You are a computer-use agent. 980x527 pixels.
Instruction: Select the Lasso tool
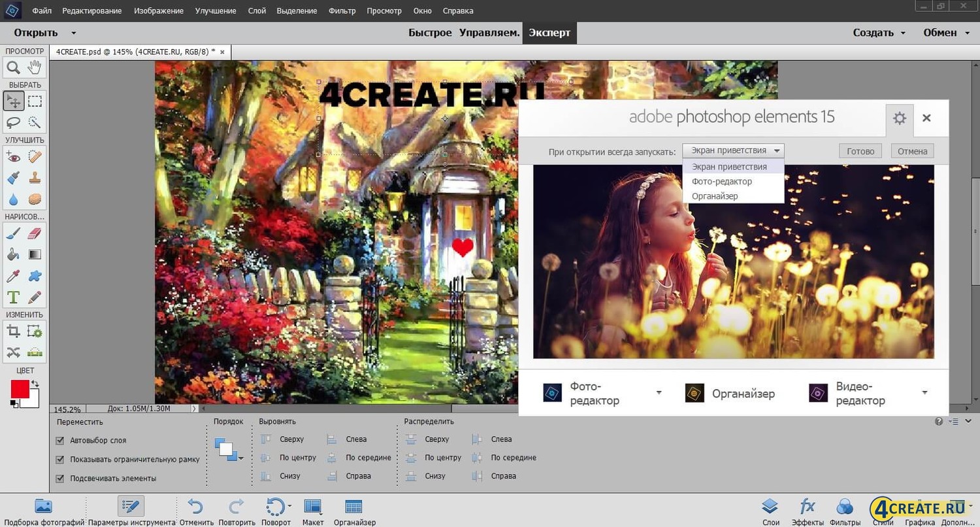[x=14, y=122]
